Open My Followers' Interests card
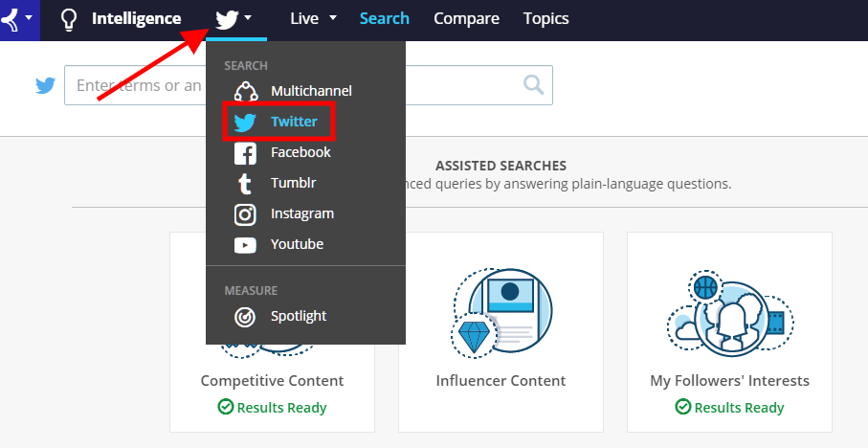 pos(729,332)
